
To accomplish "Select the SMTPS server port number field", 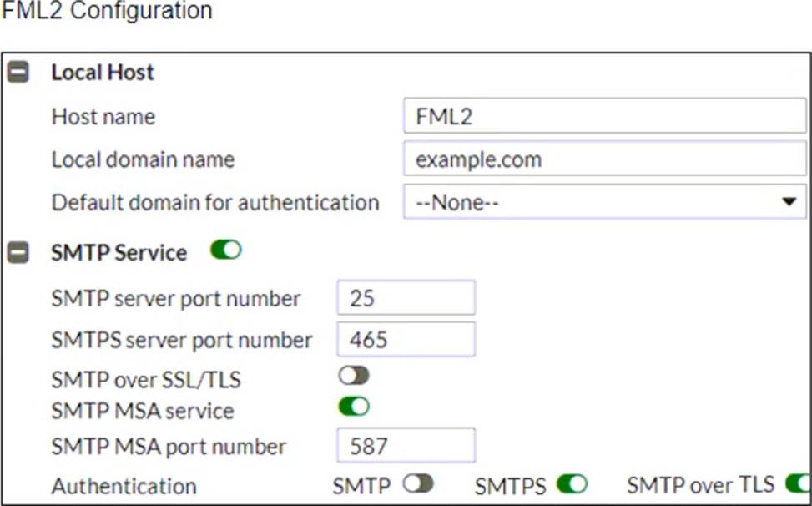I will point(406,339).
